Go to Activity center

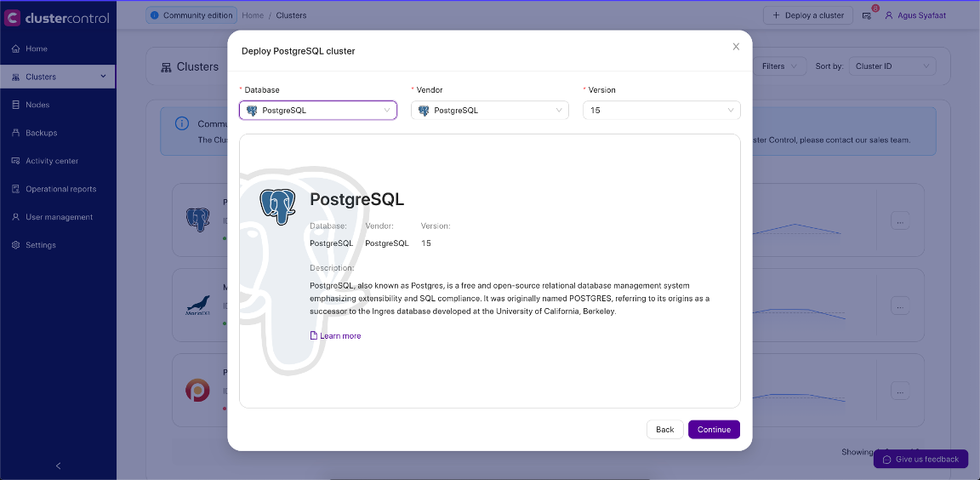51,161
